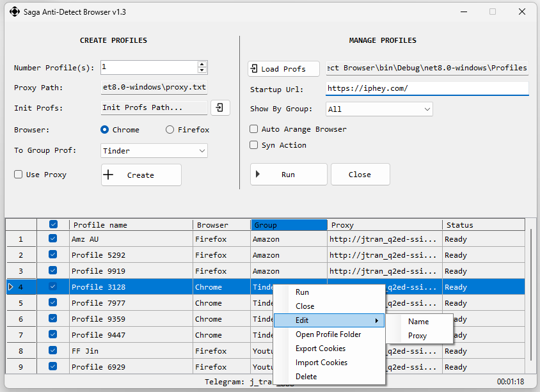Click the Number Profile(s) input field
The width and height of the screenshot is (540, 392).
tap(150, 67)
